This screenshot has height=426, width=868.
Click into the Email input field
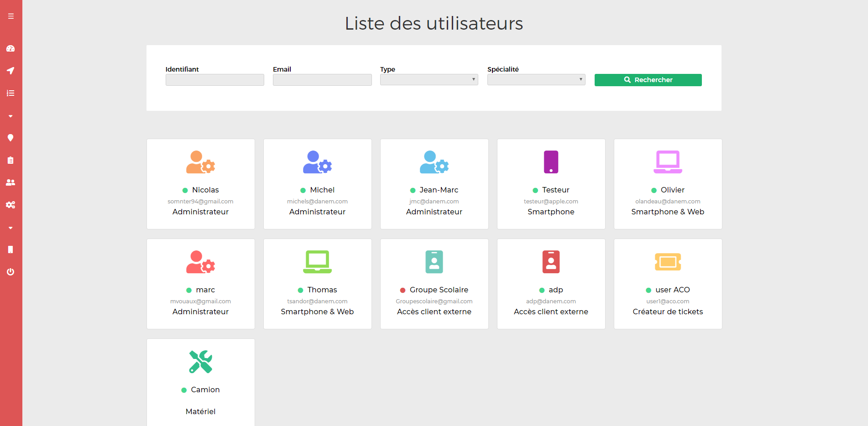(x=322, y=80)
